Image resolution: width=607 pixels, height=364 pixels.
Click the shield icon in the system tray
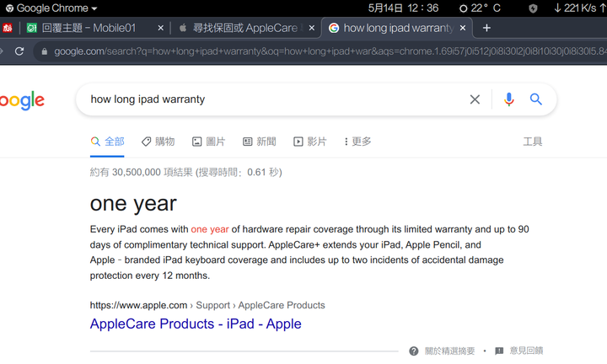coord(533,8)
